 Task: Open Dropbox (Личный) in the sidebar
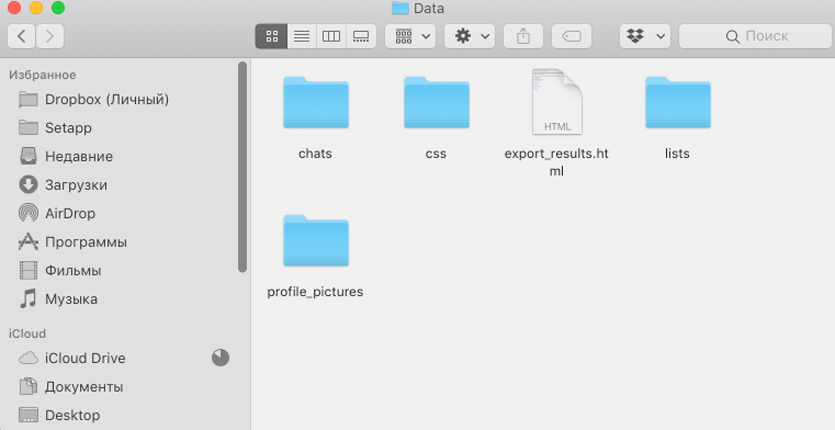124,100
